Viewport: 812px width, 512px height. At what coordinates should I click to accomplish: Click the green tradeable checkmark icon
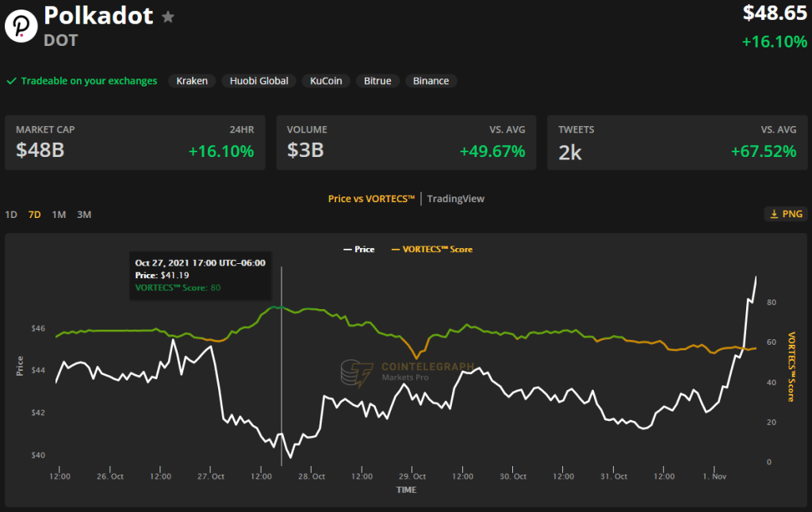pos(11,81)
